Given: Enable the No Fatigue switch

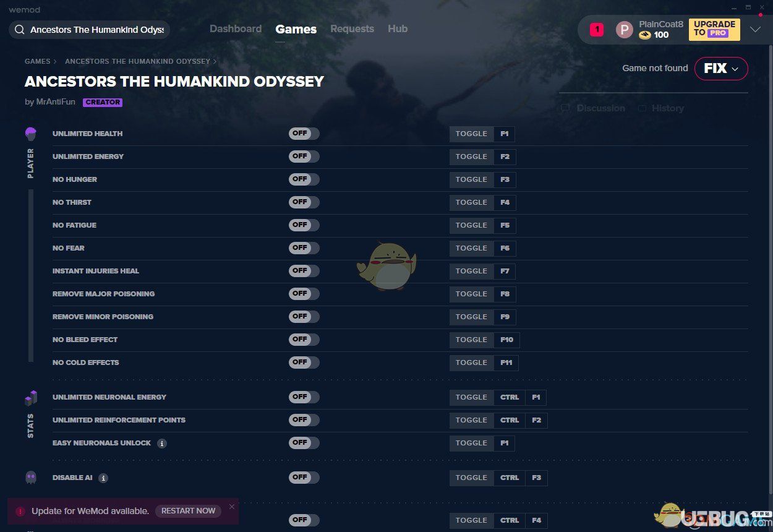Looking at the screenshot, I should coord(304,225).
